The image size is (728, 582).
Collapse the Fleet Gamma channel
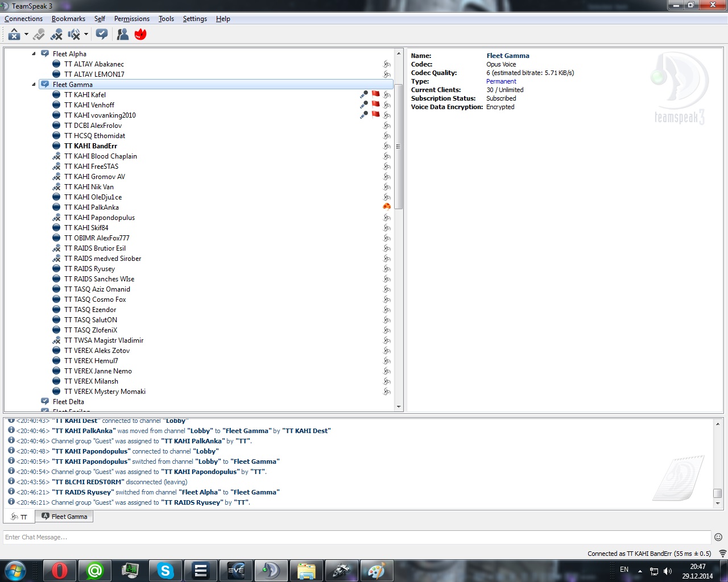[34, 85]
